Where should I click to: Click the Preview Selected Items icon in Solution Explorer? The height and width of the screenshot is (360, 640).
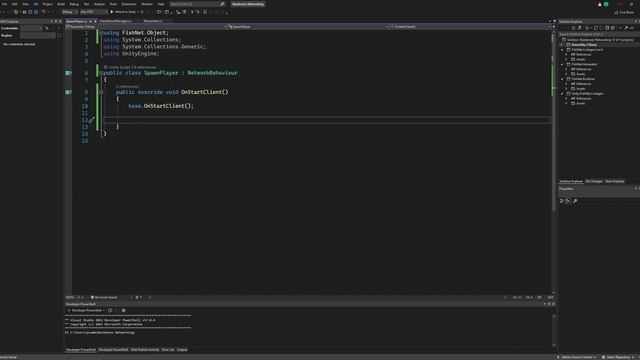pos(632,28)
